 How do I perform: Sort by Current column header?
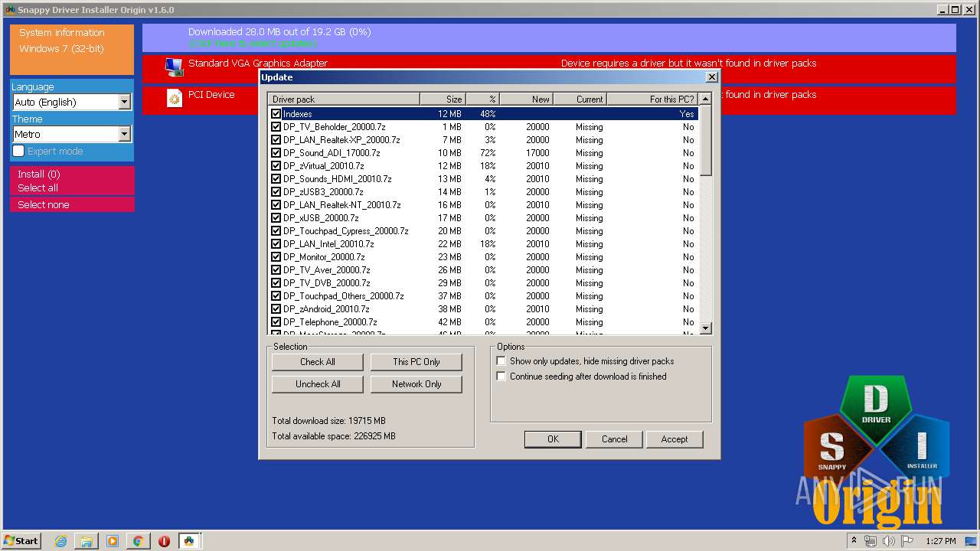[580, 99]
